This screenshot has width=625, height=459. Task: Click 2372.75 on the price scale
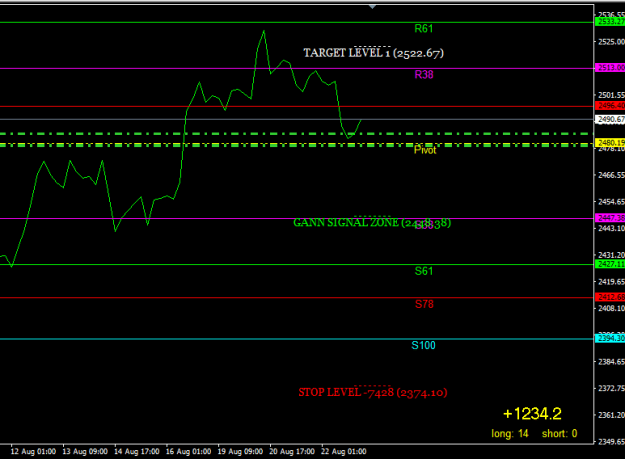click(x=611, y=388)
